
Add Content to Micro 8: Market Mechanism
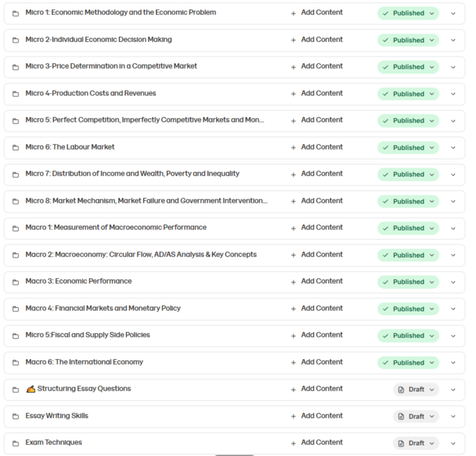click(317, 201)
